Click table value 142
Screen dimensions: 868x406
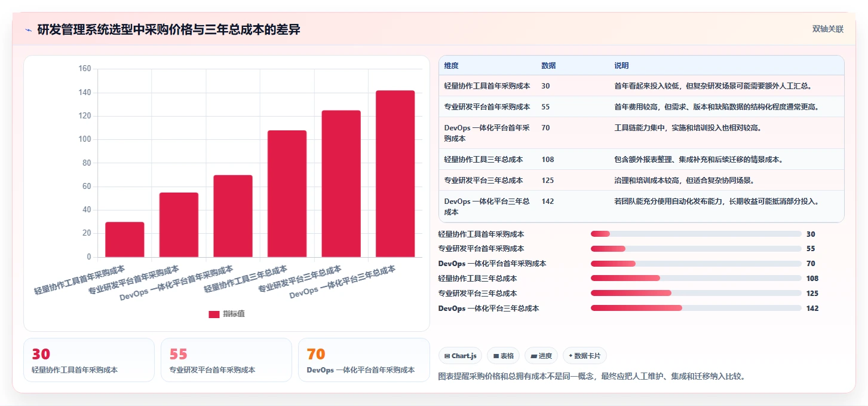[x=548, y=202]
